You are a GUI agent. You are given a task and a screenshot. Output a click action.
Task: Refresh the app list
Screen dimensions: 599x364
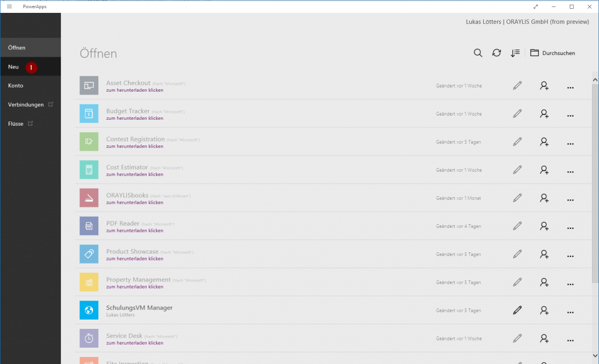pyautogui.click(x=497, y=53)
